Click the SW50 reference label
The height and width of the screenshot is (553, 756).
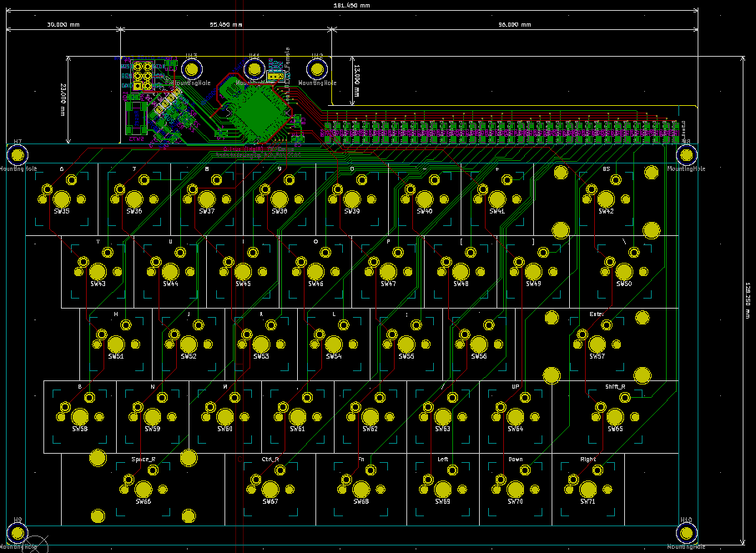624,284
